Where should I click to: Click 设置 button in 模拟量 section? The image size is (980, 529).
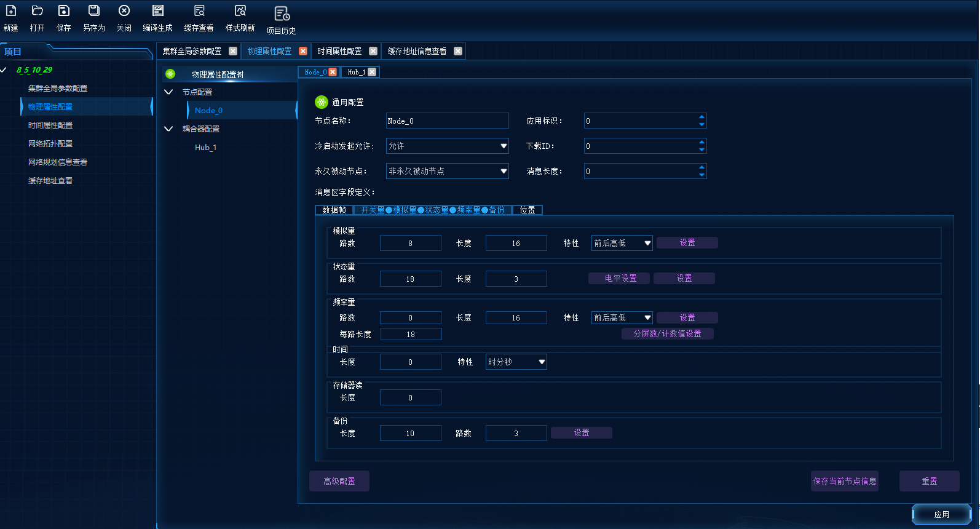click(x=687, y=242)
